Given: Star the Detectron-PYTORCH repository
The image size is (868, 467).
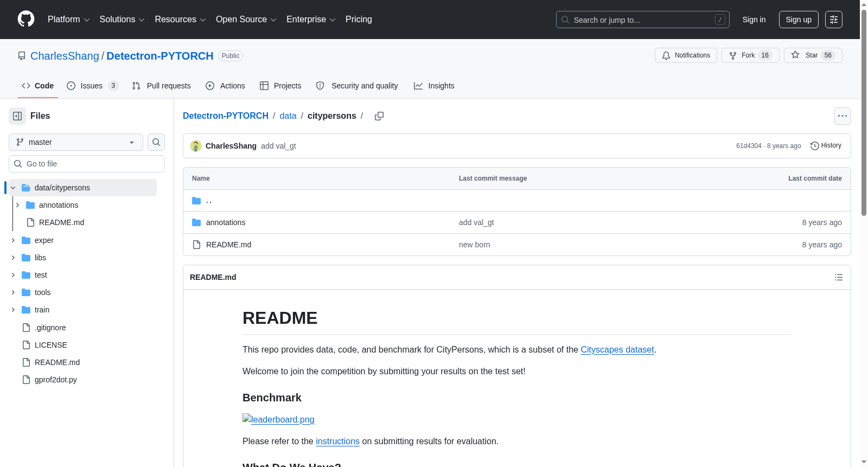Looking at the screenshot, I should [813, 55].
